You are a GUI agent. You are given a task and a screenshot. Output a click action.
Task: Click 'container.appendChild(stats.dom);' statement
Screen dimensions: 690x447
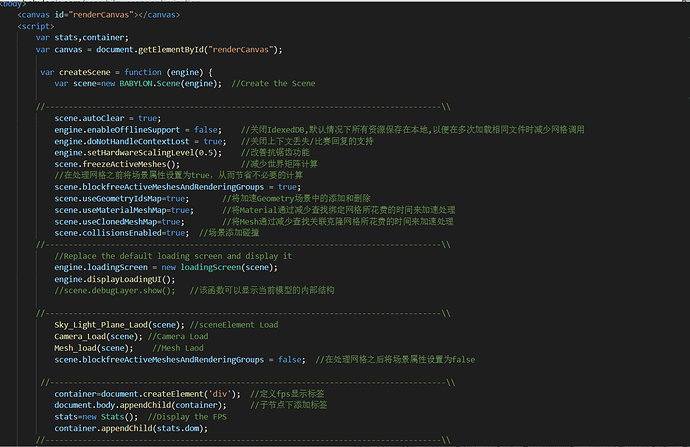click(x=131, y=428)
